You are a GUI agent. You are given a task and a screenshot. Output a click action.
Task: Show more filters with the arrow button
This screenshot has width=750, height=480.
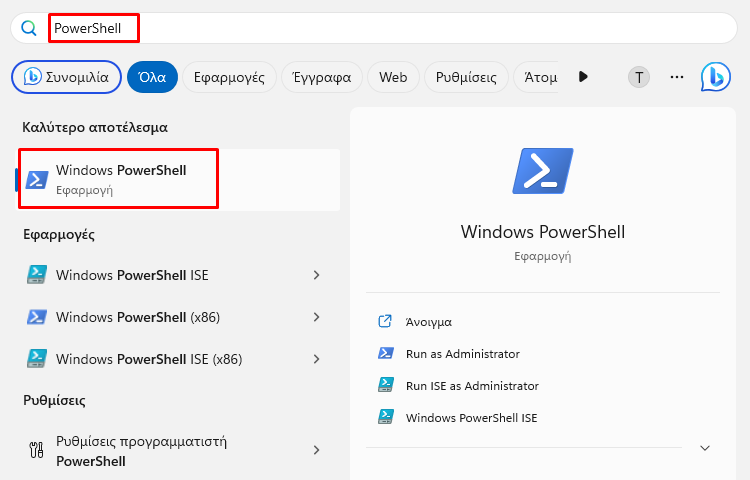(x=583, y=76)
